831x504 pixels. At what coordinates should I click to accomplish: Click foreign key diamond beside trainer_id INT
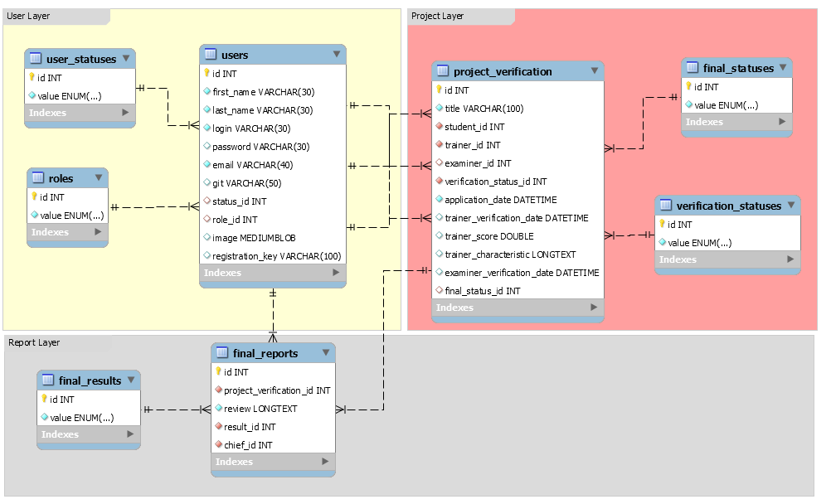(x=440, y=144)
